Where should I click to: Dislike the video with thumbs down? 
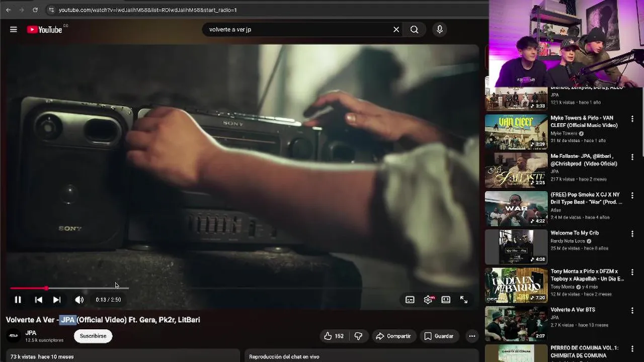click(359, 336)
